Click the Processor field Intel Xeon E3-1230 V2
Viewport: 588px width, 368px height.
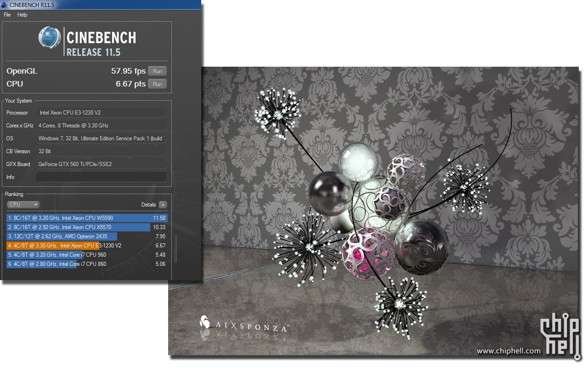tap(102, 113)
